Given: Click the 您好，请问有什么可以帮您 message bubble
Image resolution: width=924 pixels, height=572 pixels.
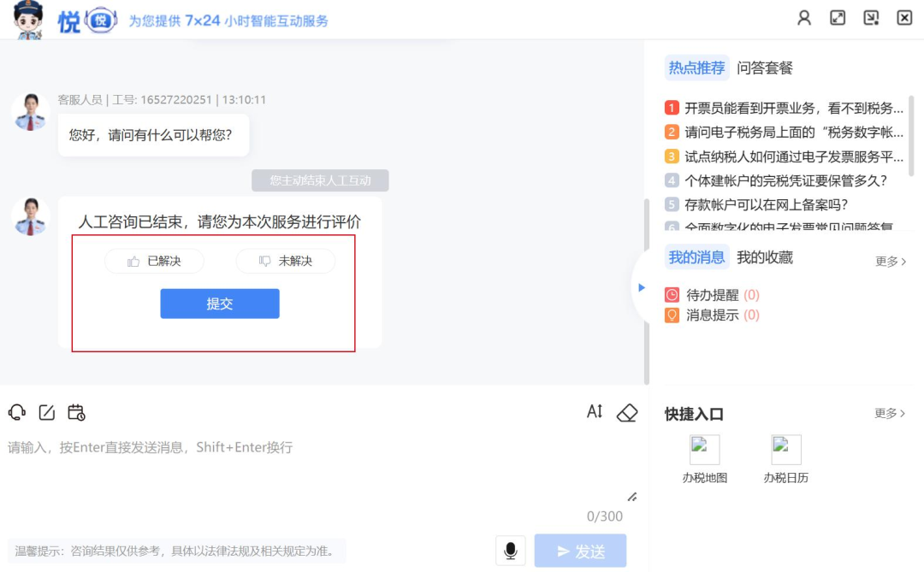Looking at the screenshot, I should click(x=153, y=135).
